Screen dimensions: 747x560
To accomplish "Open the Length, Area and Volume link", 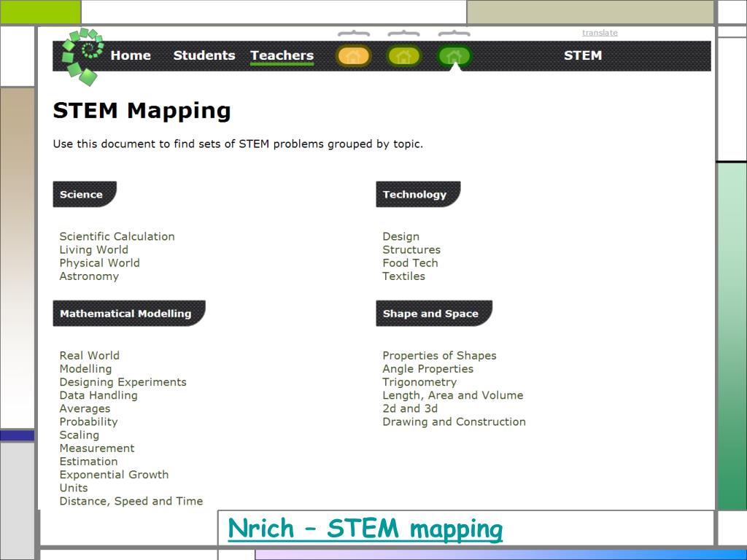I will 453,396.
